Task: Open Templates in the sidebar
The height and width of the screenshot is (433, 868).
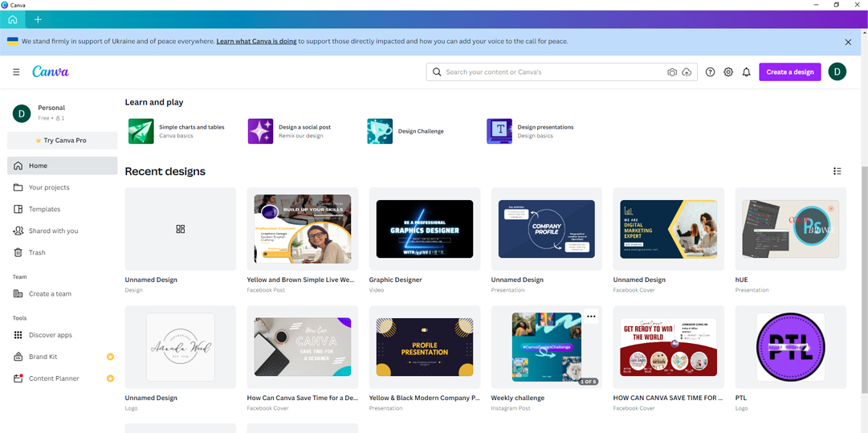Action: (x=63, y=209)
